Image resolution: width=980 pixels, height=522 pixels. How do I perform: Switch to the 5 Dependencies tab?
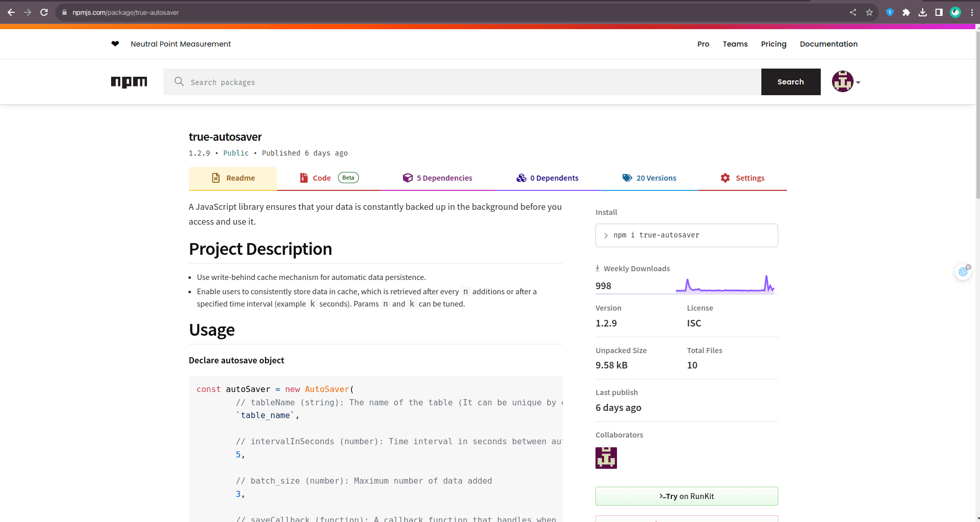point(437,178)
